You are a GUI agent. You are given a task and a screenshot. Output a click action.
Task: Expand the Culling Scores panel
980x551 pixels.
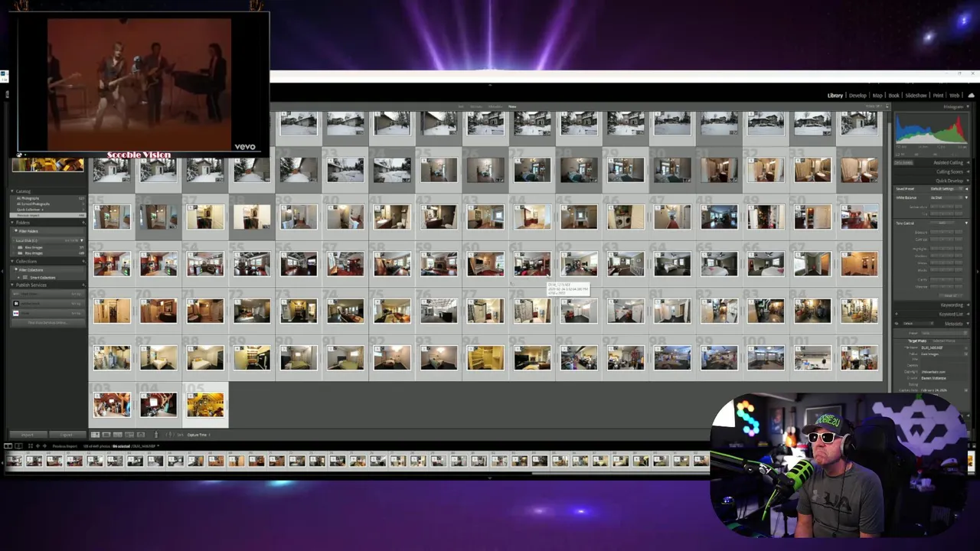(967, 172)
